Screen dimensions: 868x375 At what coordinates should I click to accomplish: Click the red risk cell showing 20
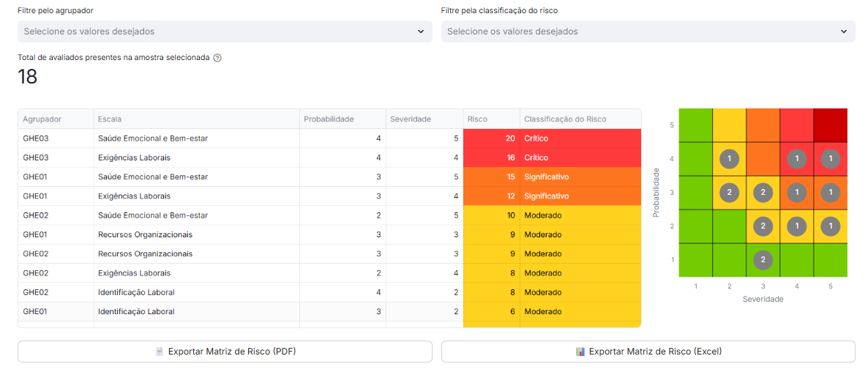491,138
